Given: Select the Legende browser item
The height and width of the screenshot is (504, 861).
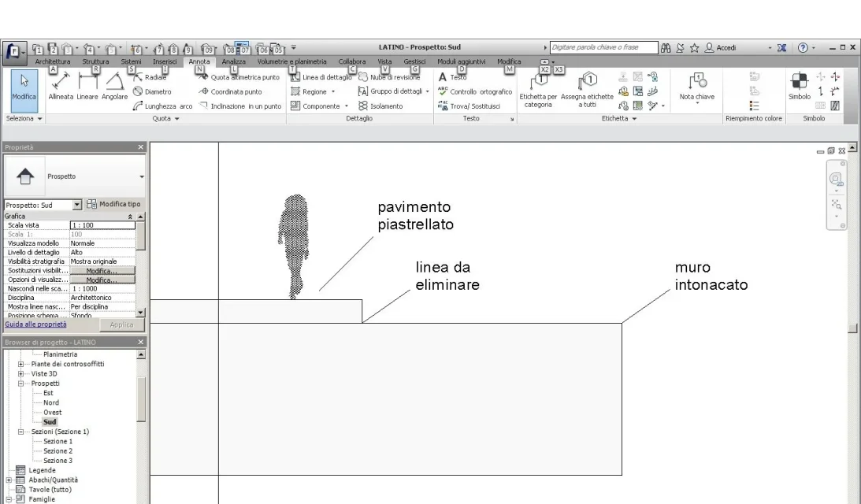Looking at the screenshot, I should (x=43, y=470).
